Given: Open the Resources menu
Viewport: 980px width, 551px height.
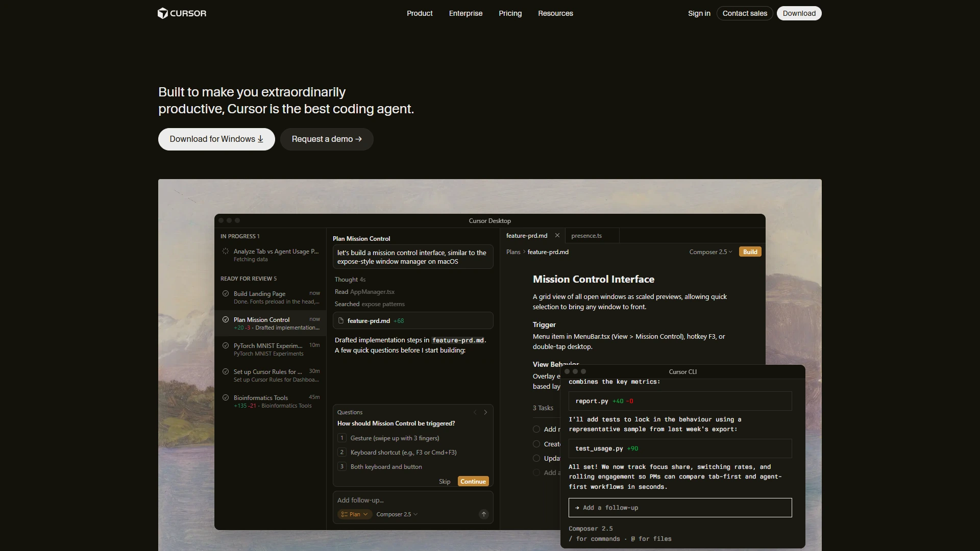Looking at the screenshot, I should (x=555, y=13).
